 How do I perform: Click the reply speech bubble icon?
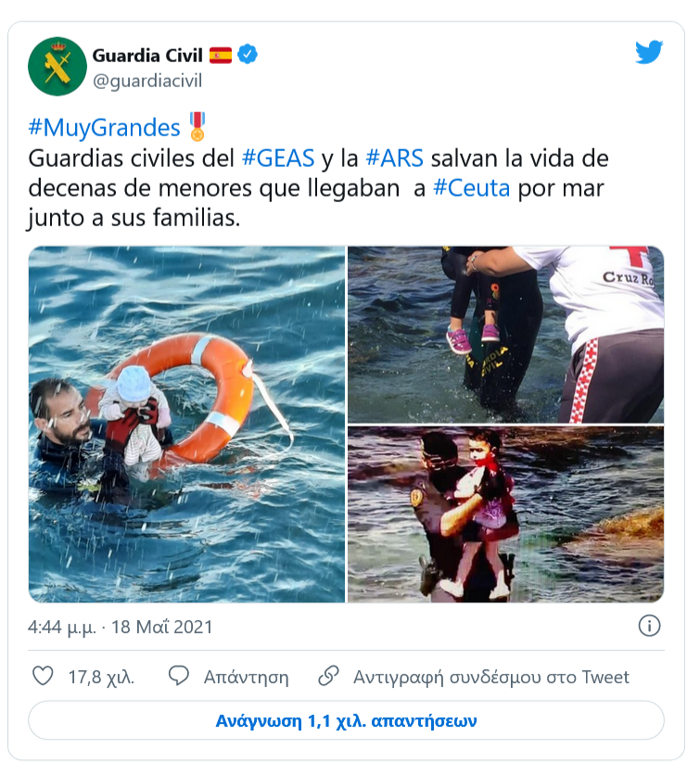pyautogui.click(x=179, y=676)
